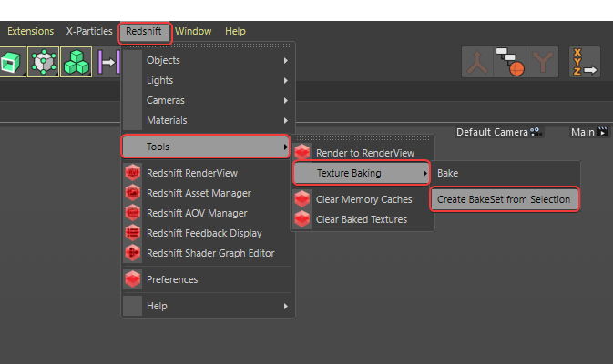
Task: Click the arrow beside Help at menu bottom
Action: (x=286, y=306)
